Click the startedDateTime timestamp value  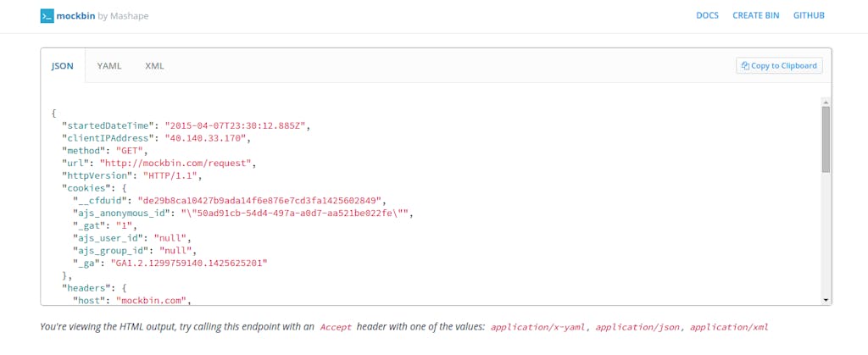[237, 125]
